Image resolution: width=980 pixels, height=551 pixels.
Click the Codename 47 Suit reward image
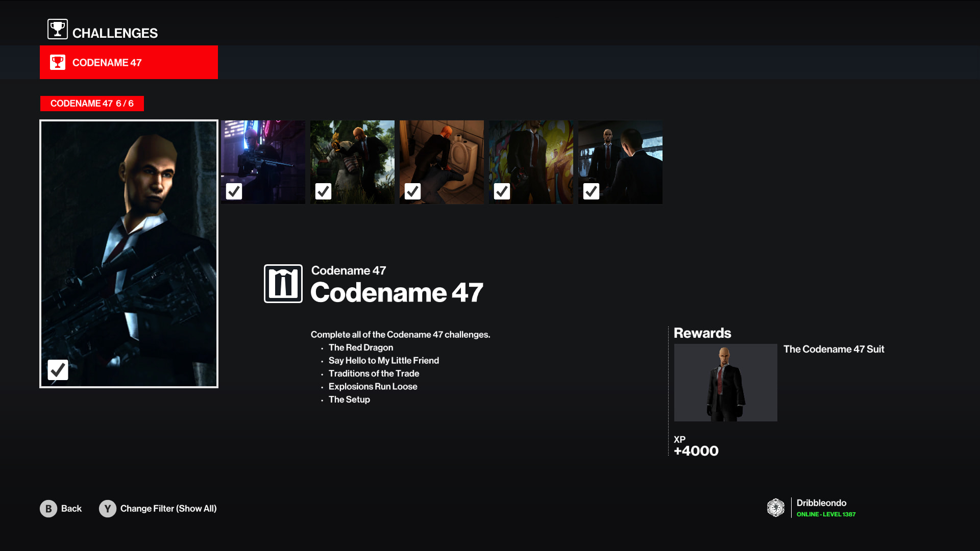pyautogui.click(x=725, y=383)
